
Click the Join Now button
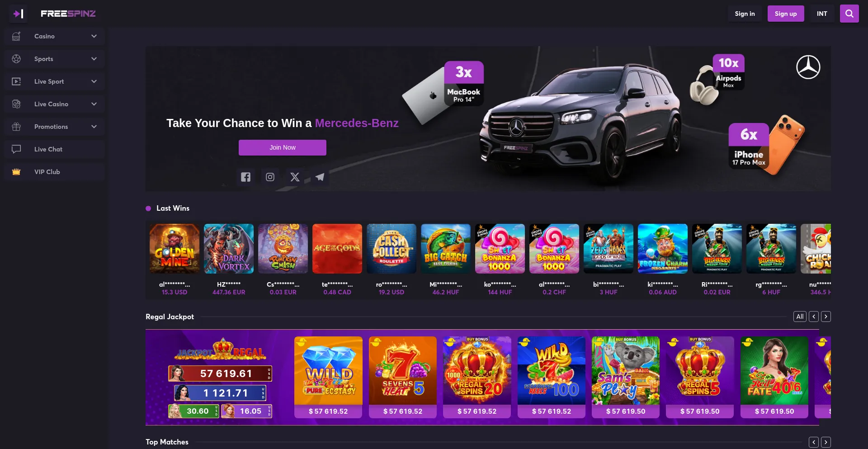[x=283, y=147]
